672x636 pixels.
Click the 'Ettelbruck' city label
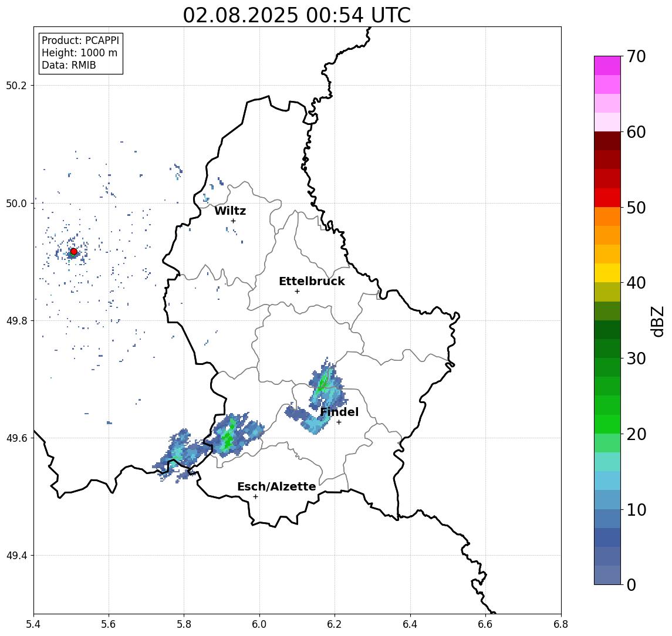312,281
